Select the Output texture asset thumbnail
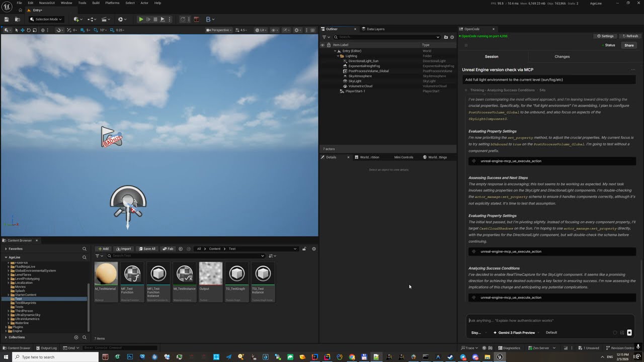 coord(211,282)
